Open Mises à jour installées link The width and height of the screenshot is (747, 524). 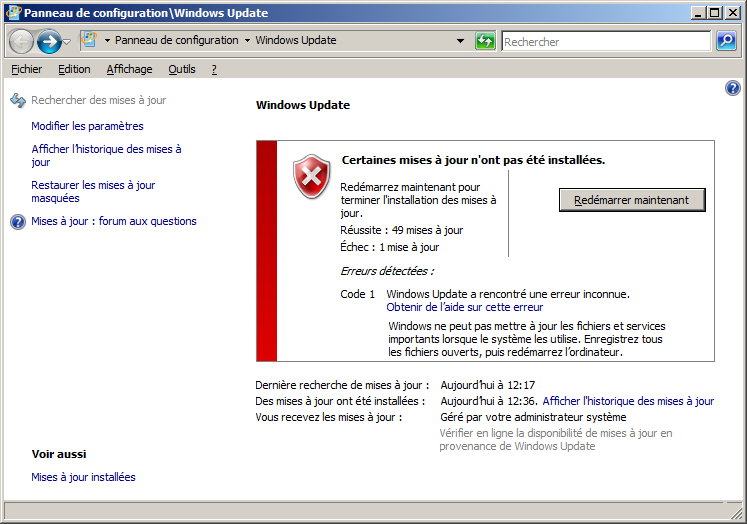pos(83,477)
